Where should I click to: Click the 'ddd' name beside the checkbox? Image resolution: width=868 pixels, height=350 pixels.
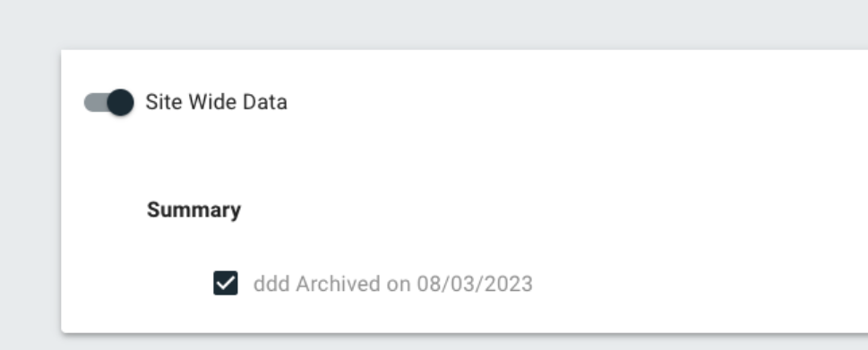click(x=271, y=284)
